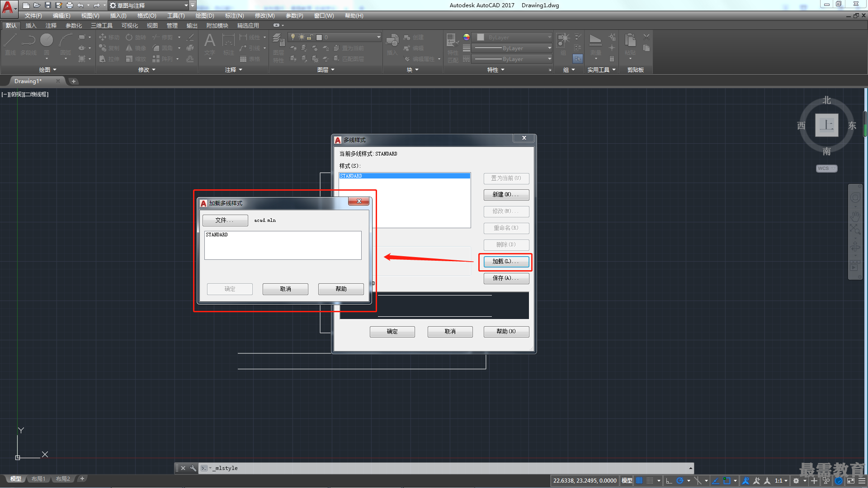Toggle 2D object snap square icon in status bar
Screen dimensions: 868x488
coord(726,481)
